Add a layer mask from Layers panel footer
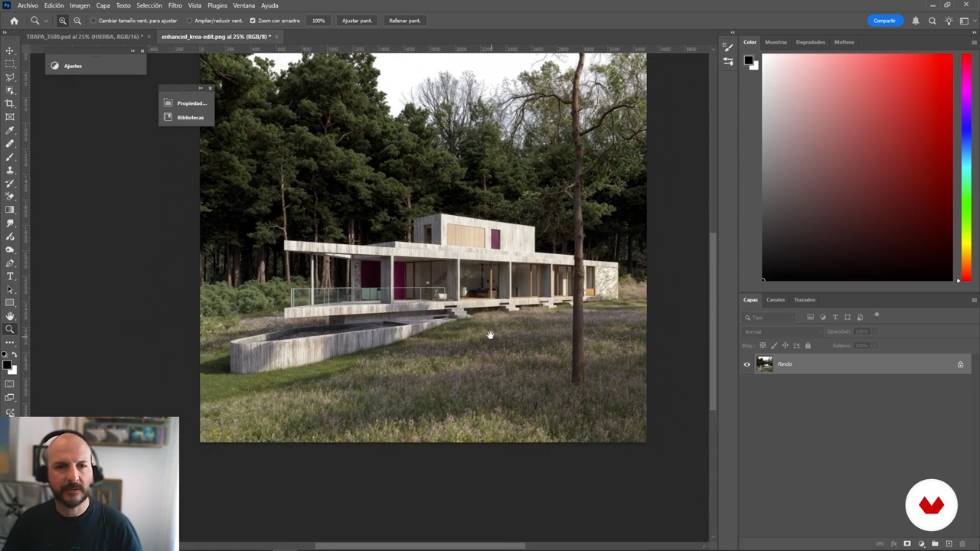980x551 pixels. [907, 543]
